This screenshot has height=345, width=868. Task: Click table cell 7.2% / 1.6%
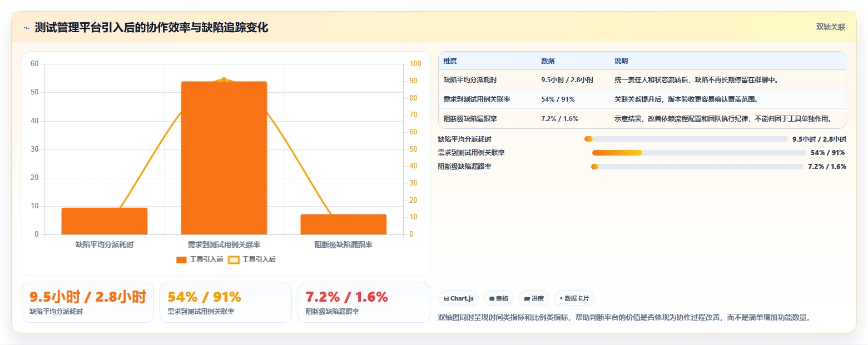click(559, 119)
